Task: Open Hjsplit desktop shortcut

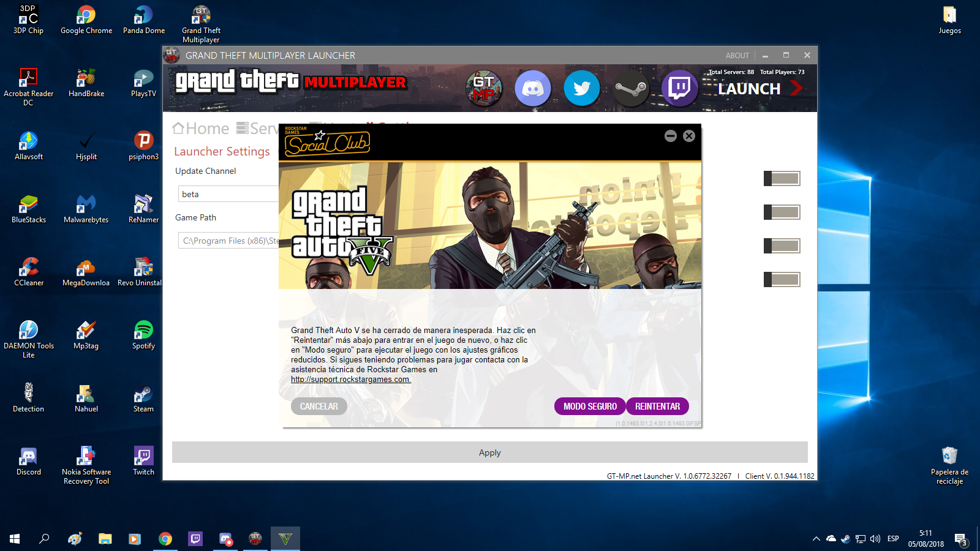Action: pos(86,146)
